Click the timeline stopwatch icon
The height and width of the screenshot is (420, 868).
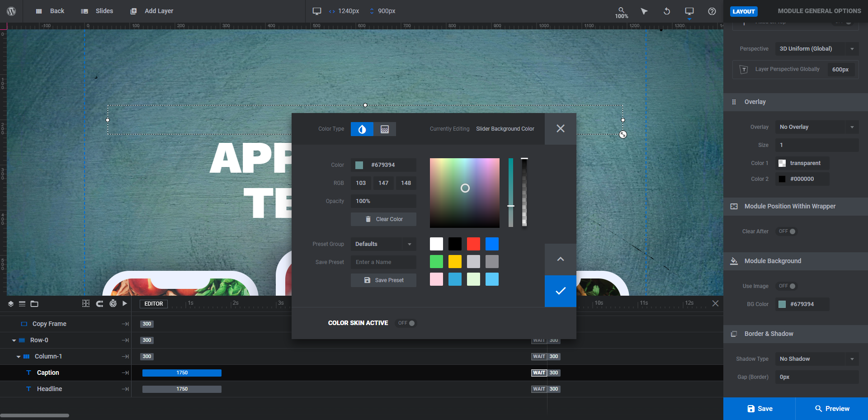click(x=113, y=303)
